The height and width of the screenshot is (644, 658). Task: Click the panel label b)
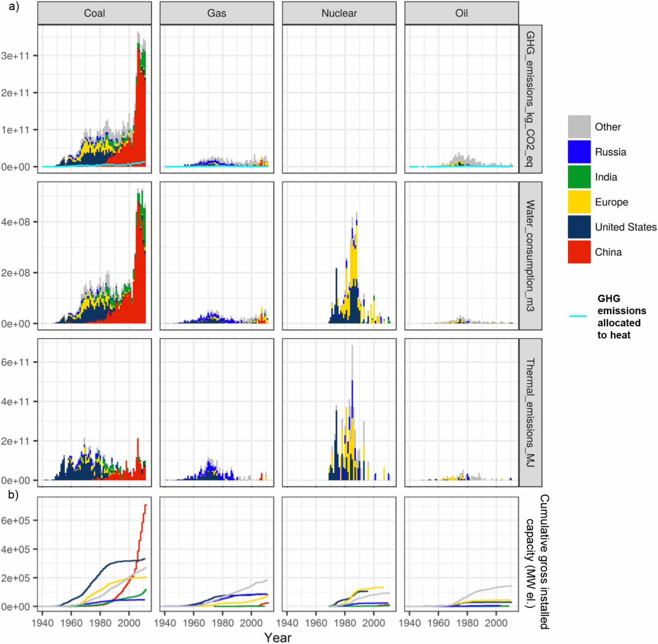pyautogui.click(x=13, y=495)
